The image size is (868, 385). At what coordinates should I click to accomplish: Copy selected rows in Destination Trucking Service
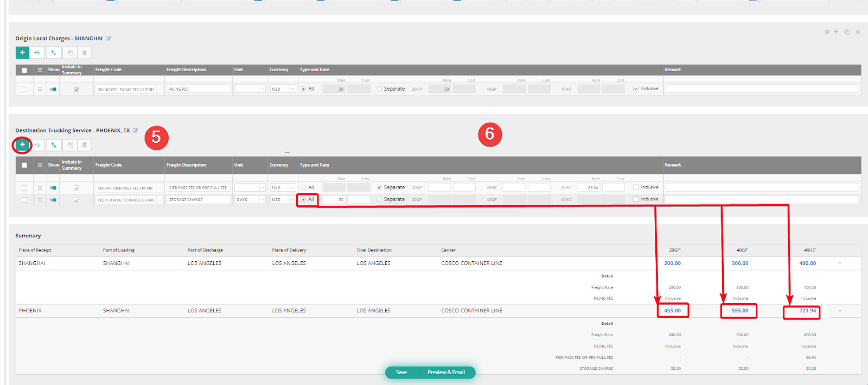pyautogui.click(x=70, y=145)
